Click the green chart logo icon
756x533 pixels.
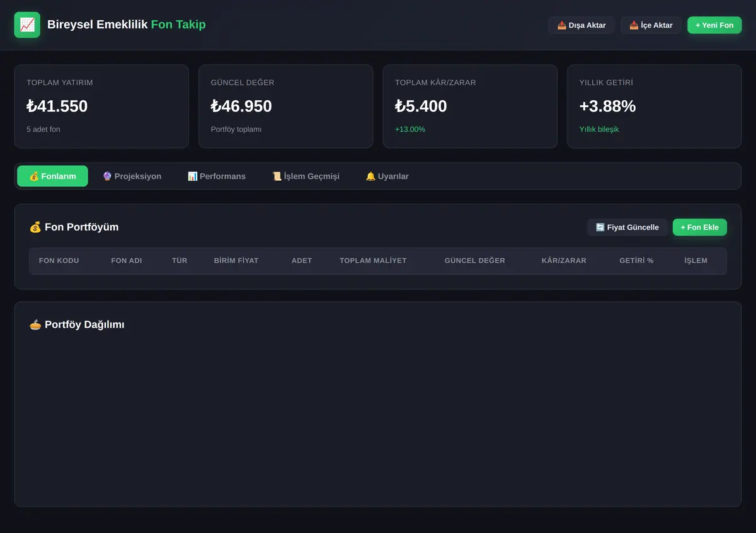27,25
